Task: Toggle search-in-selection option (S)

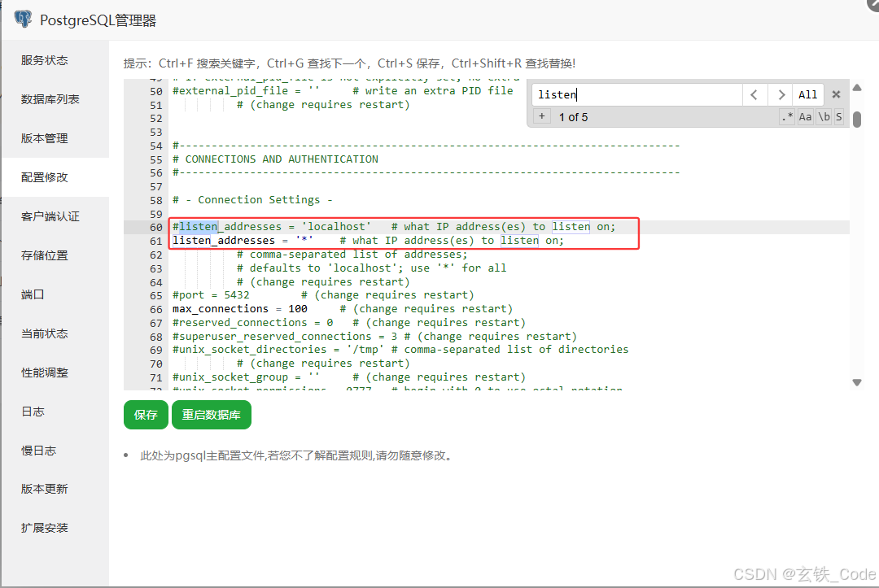Action: 838,116
